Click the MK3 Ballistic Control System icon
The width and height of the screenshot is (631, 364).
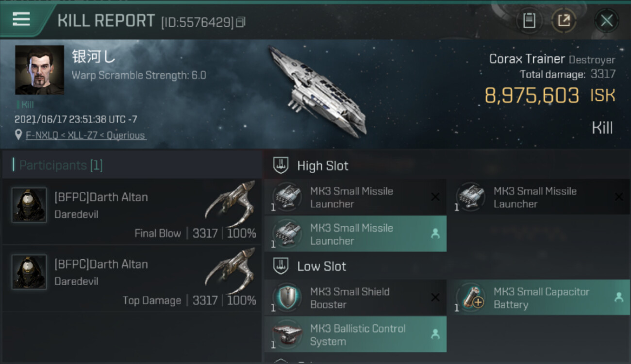pos(287,334)
